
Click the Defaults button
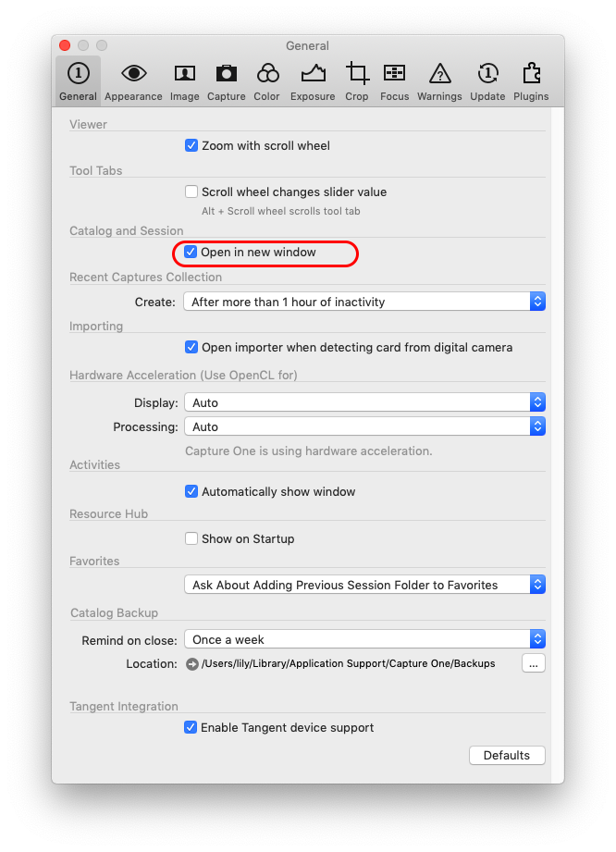pos(507,755)
